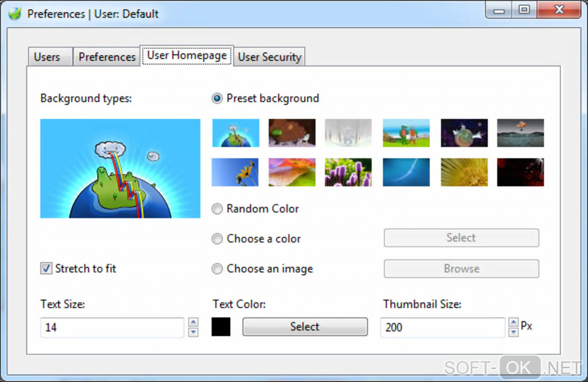Screen dimensions: 588x382
Task: Enable the Random Color option
Action: click(x=217, y=209)
